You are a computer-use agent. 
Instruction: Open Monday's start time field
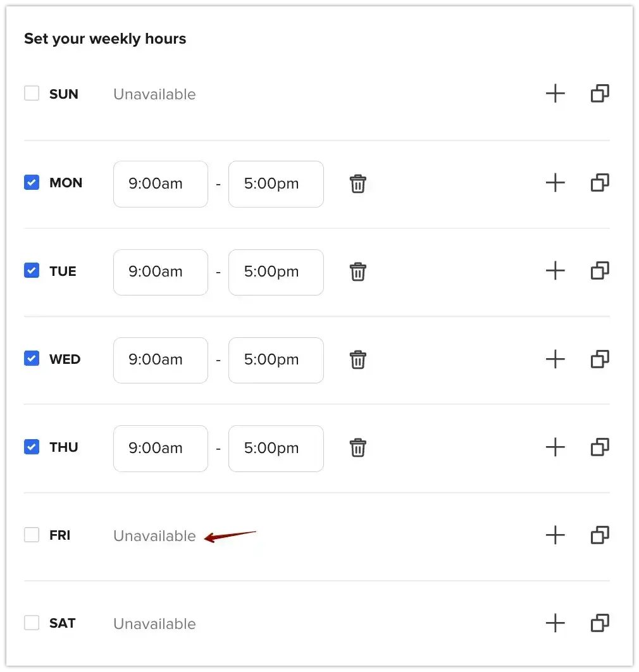click(x=160, y=184)
